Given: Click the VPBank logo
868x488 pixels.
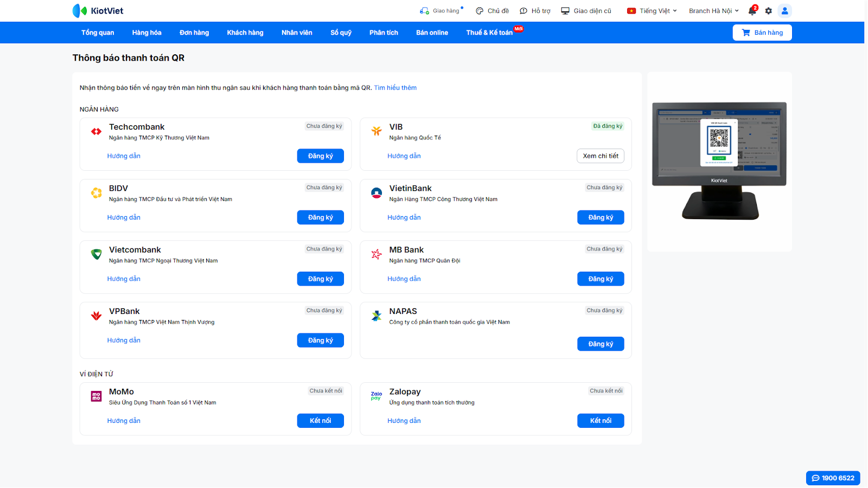Looking at the screenshot, I should coord(96,316).
